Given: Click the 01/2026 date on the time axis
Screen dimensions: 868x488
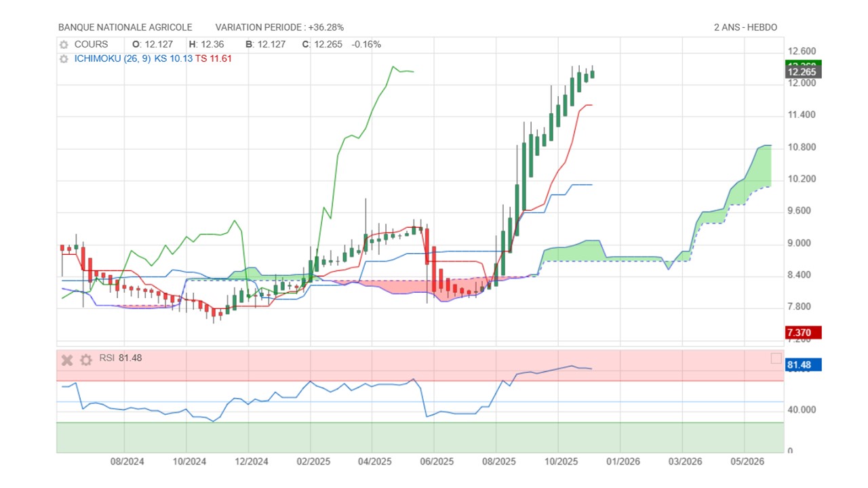Looking at the screenshot, I should click(623, 462).
